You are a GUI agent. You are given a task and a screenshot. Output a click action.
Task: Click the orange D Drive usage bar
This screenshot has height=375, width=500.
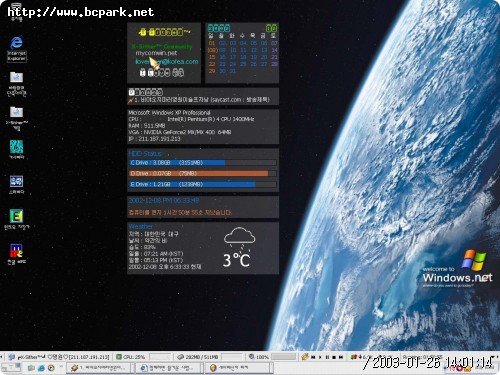coord(203,173)
